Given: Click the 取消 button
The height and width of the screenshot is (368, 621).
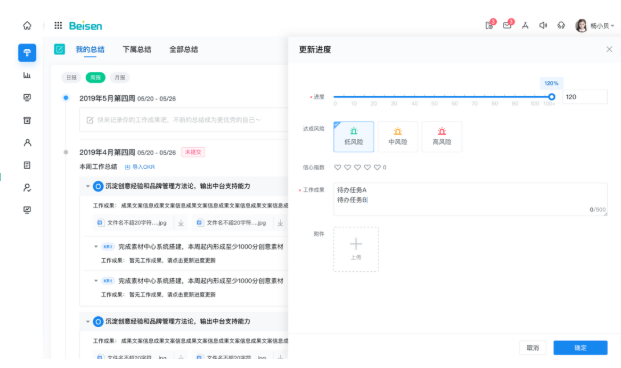Looking at the screenshot, I should pos(533,348).
